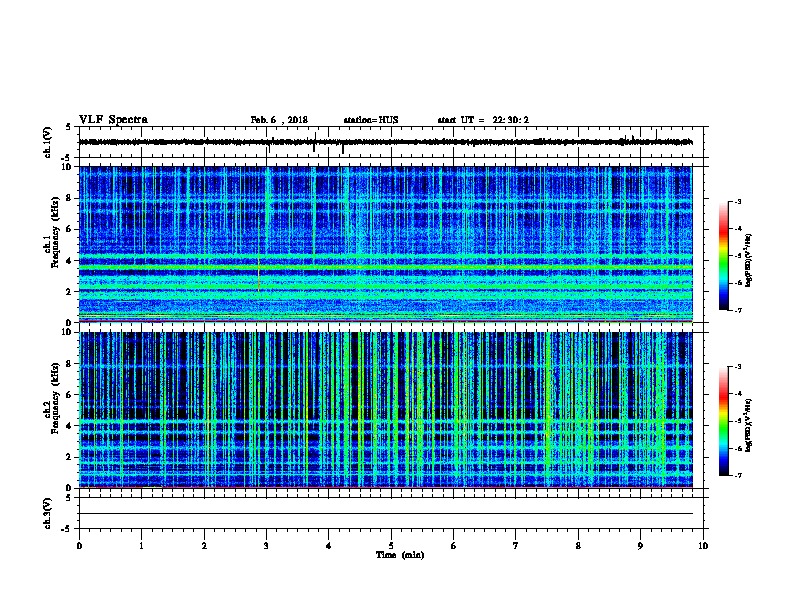Click the time axis tick label "10"
Screen dimensions: 792x612
(x=703, y=546)
